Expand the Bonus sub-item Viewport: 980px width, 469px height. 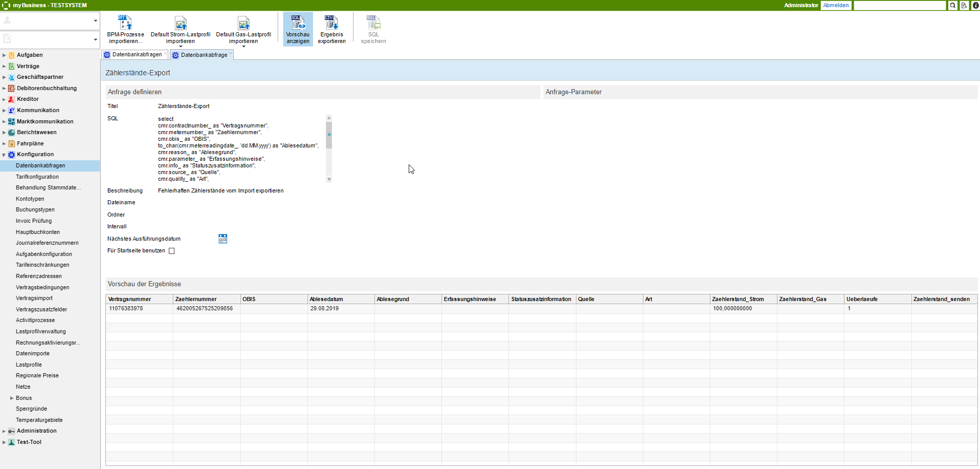pos(12,398)
